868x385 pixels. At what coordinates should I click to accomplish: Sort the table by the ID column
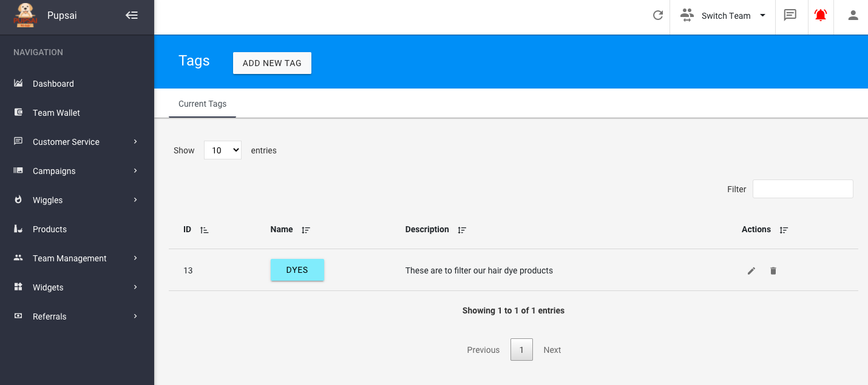click(195, 230)
